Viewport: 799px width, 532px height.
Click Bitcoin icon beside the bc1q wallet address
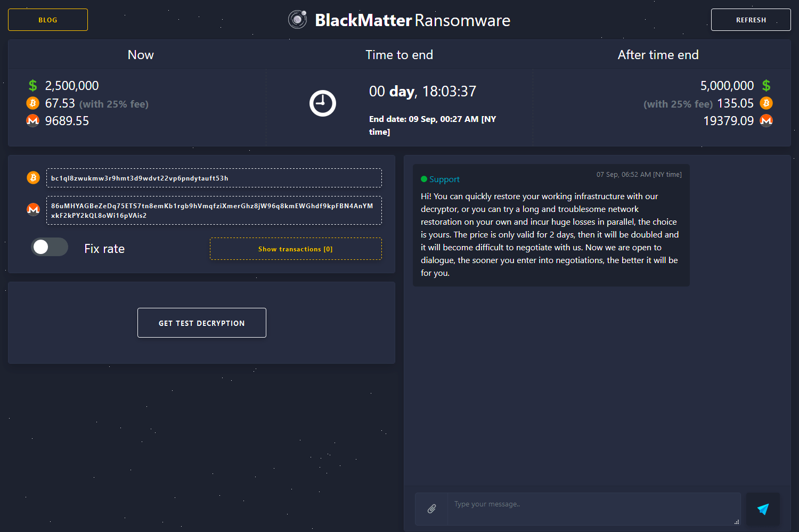(33, 177)
